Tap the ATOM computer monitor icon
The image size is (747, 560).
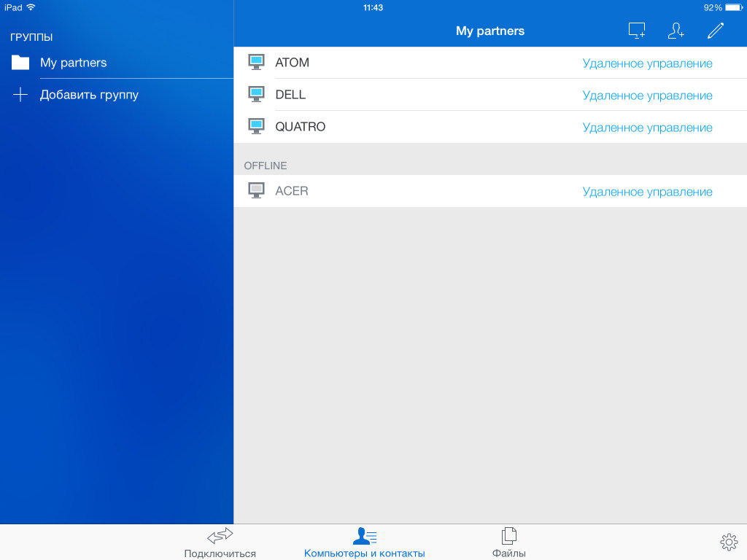point(256,63)
